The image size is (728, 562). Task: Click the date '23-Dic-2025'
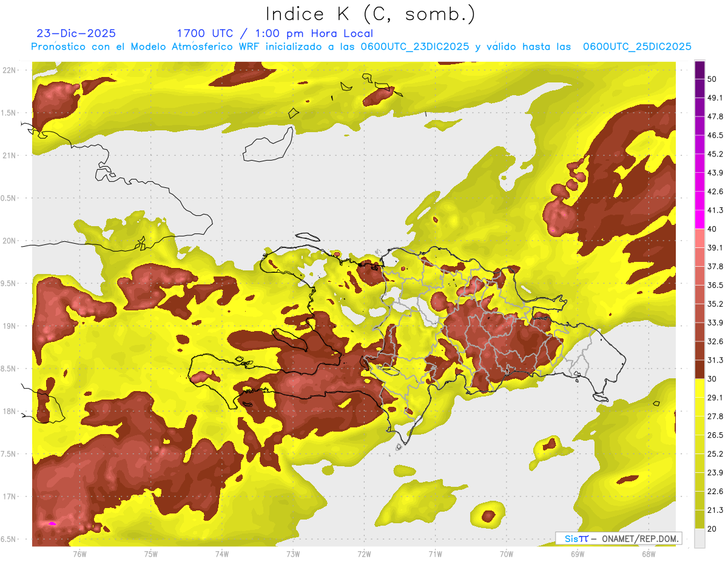(76, 33)
